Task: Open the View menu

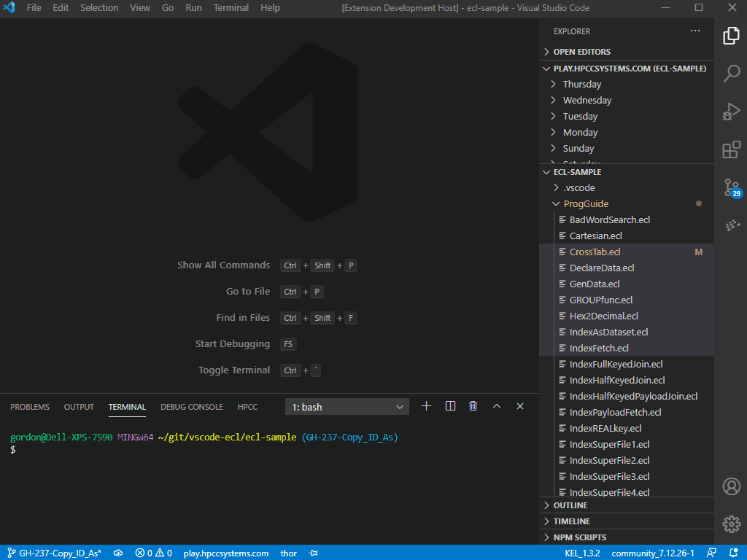Action: 140,7
